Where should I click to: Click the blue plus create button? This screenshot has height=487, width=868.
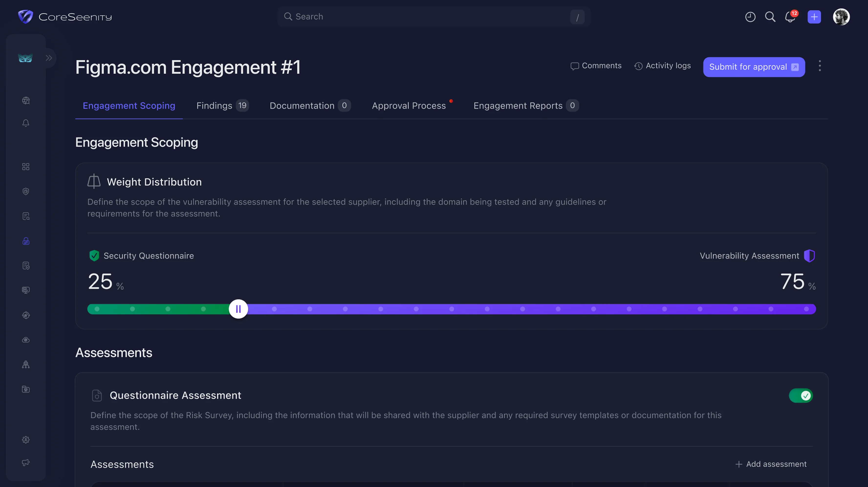tap(814, 17)
